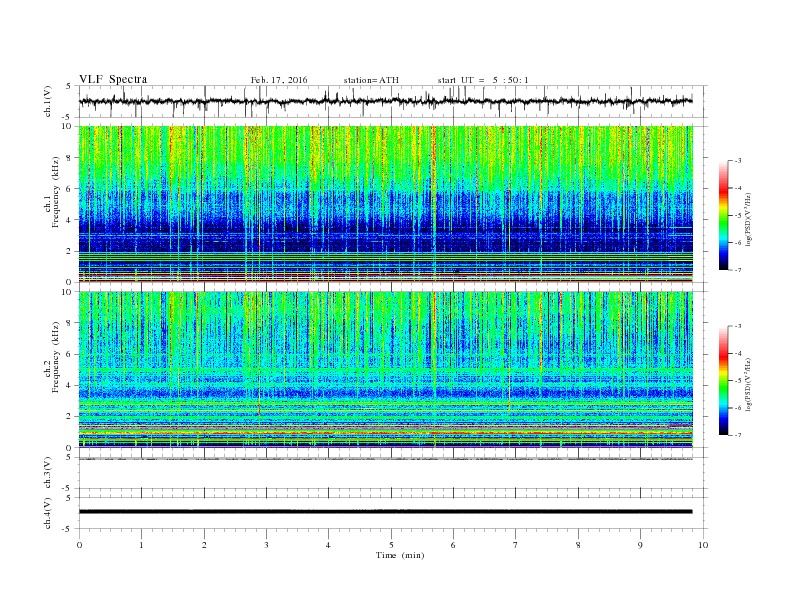Click the ch.1 spectrogram panel
This screenshot has width=792, height=612.
[x=385, y=204]
